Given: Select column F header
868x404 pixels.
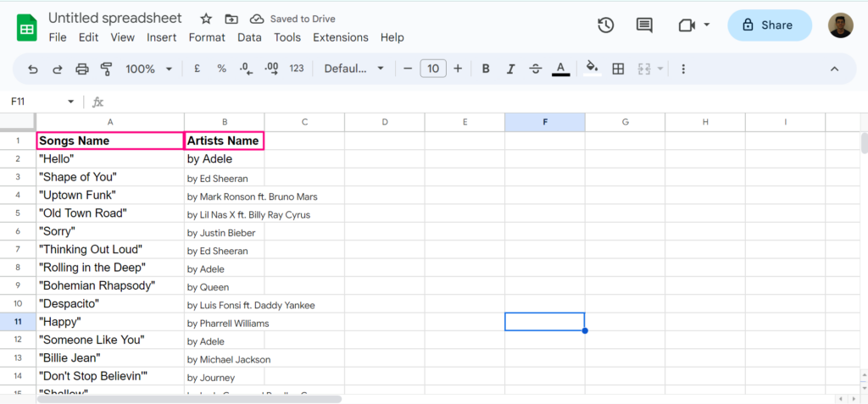Looking at the screenshot, I should point(545,122).
